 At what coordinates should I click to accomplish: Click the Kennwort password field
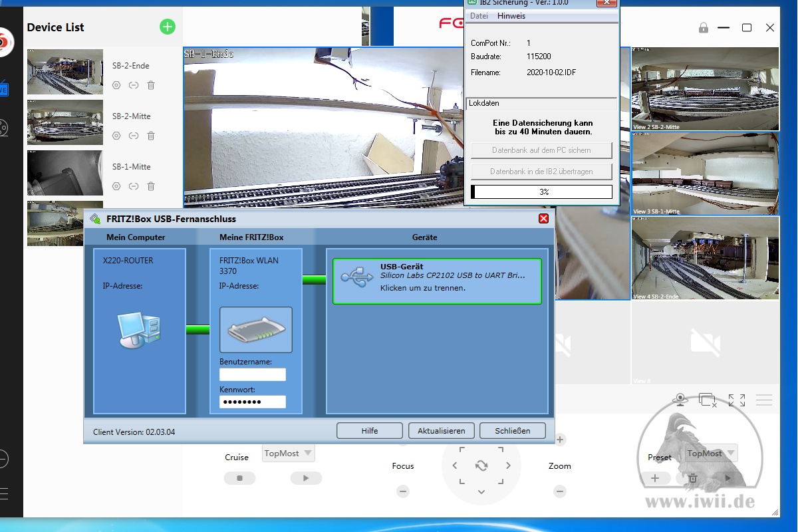(253, 402)
